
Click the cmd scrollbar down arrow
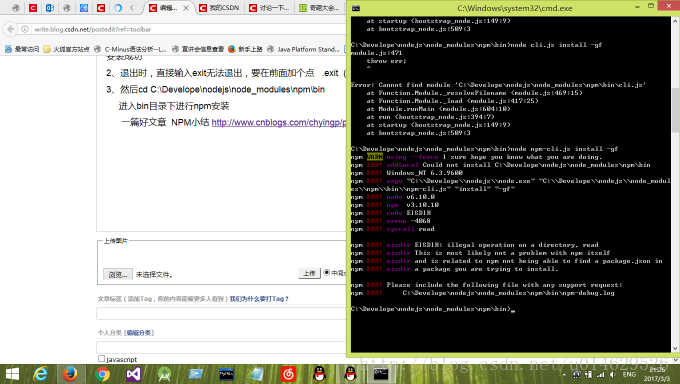[675, 348]
